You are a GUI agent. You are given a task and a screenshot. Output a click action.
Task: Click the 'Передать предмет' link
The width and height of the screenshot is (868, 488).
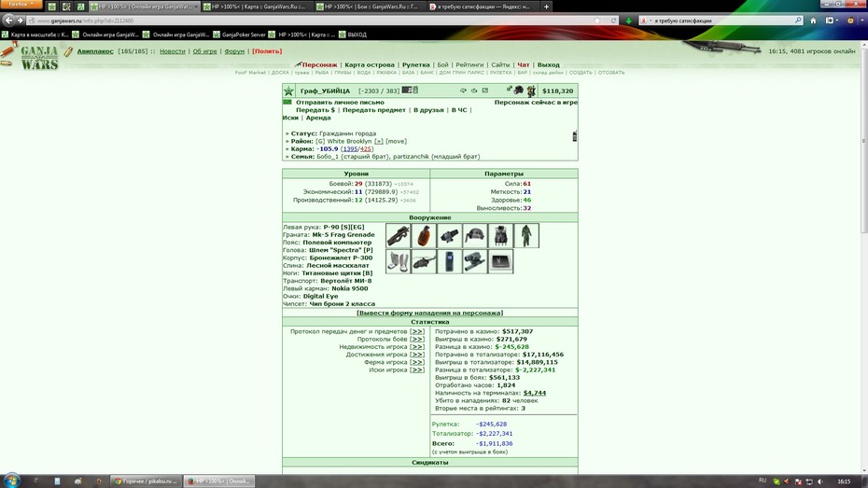tap(374, 110)
